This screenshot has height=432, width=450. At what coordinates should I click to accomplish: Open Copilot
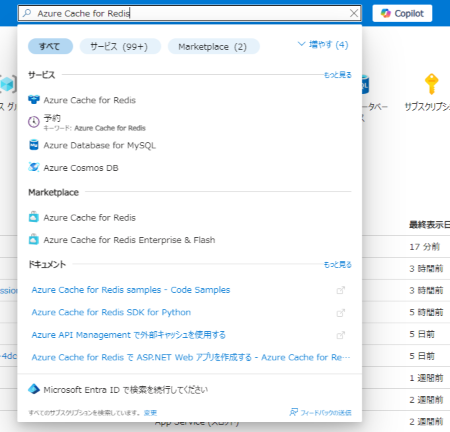pyautogui.click(x=402, y=13)
